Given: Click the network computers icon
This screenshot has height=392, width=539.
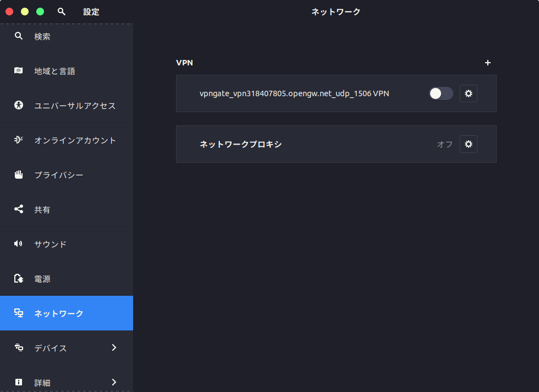Looking at the screenshot, I should (19, 313).
